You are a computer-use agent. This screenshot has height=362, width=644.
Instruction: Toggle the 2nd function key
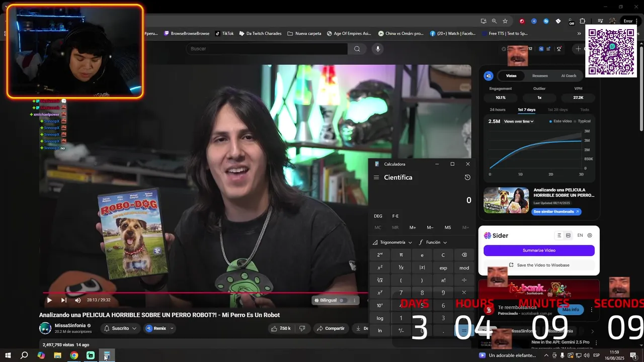[380, 255]
